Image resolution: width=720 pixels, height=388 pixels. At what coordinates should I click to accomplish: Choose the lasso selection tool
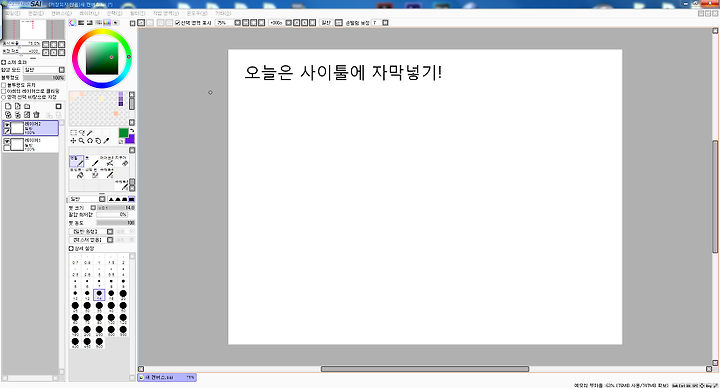click(x=82, y=133)
